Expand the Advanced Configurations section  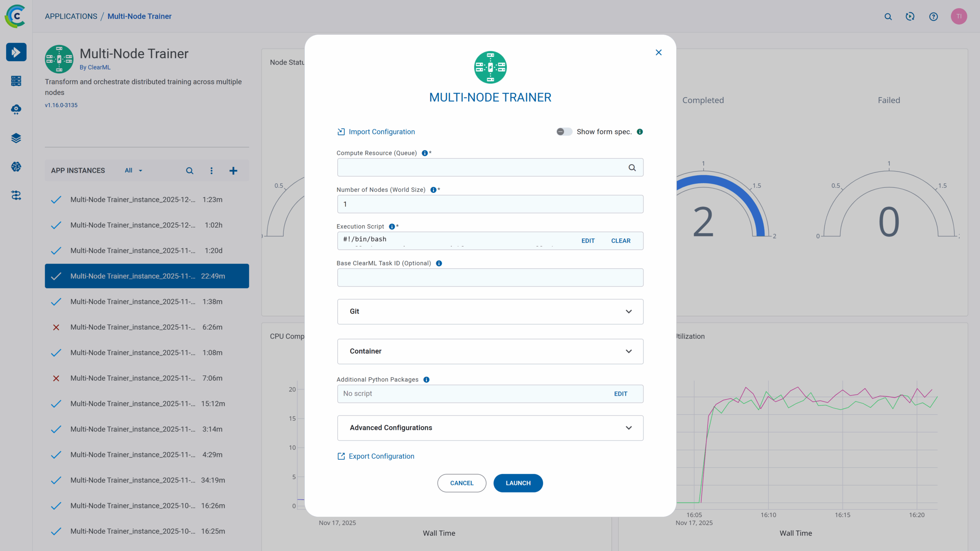[490, 428]
